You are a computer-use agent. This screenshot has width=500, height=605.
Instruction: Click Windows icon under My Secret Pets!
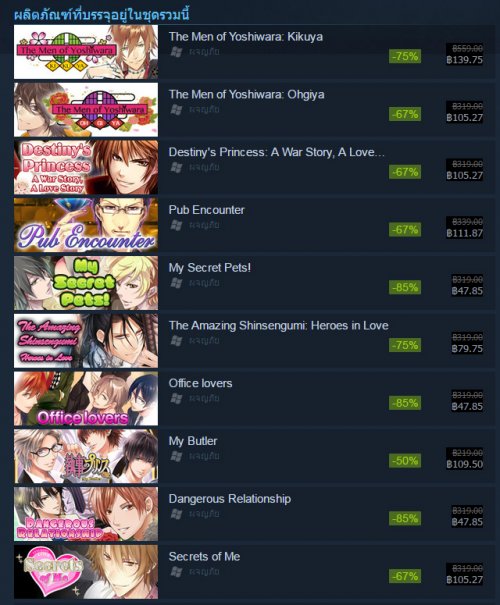tap(176, 283)
